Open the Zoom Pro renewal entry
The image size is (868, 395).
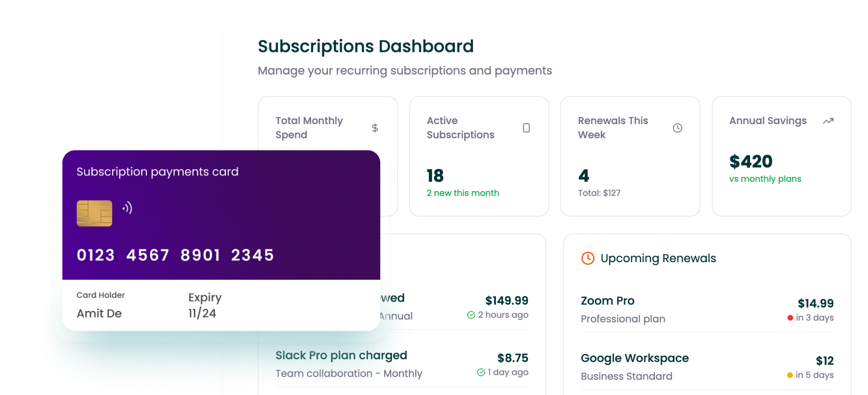(607, 301)
